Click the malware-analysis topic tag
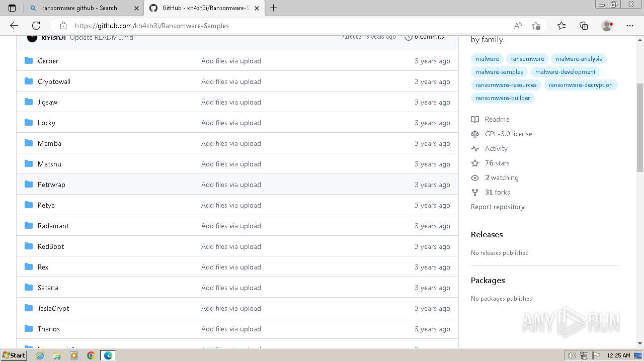 (x=579, y=59)
